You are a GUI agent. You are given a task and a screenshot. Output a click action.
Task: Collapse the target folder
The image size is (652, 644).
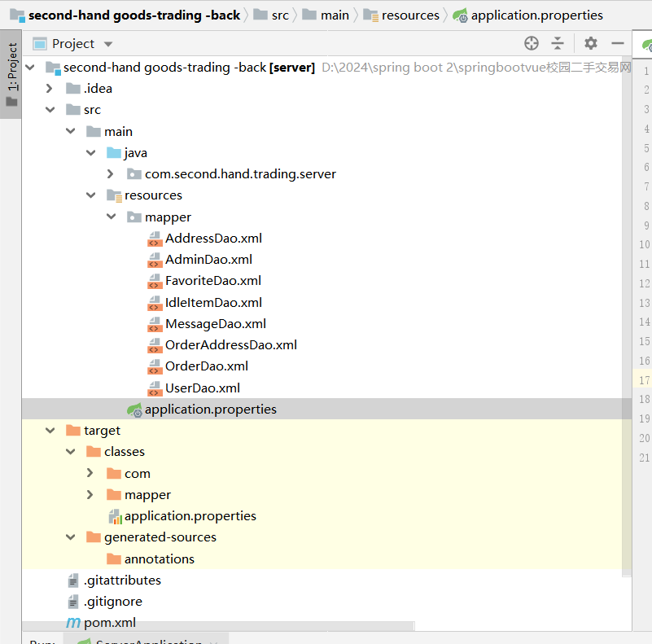tap(50, 431)
